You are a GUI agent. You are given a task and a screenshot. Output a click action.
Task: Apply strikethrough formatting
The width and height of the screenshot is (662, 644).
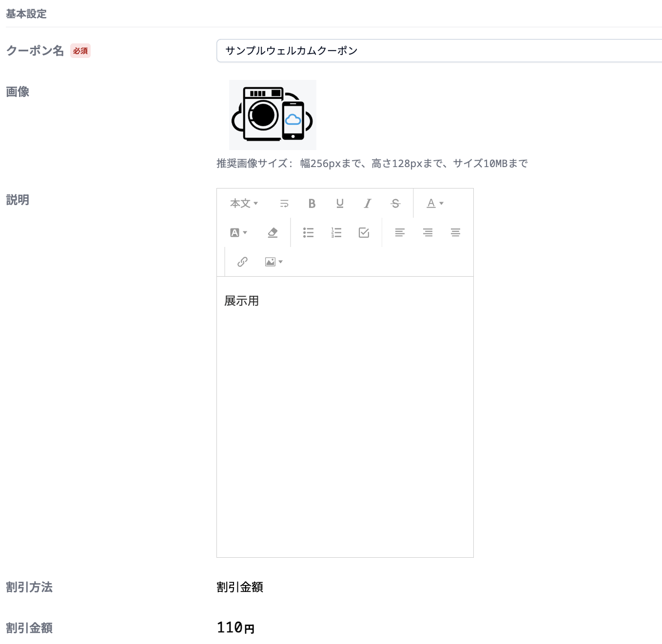(x=395, y=204)
